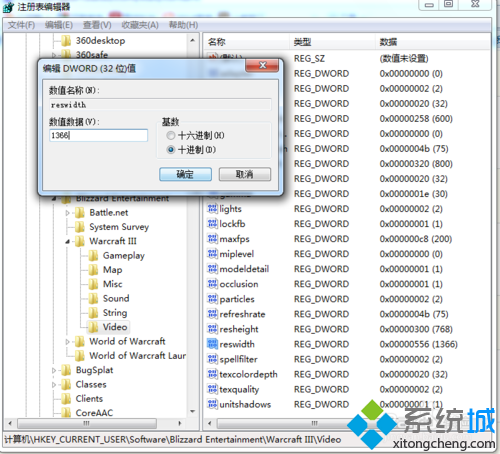Viewport: 500px width, 454px height.
Task: Click the reswidth DWORD value icon
Action: click(x=212, y=344)
